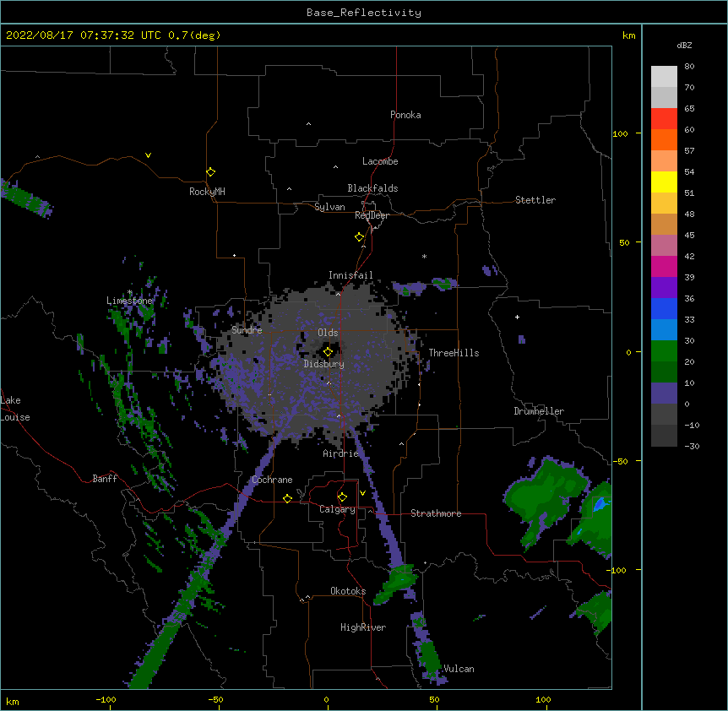Click the orange 57-60 dBZ legend swatch
The image size is (728, 711).
(664, 139)
